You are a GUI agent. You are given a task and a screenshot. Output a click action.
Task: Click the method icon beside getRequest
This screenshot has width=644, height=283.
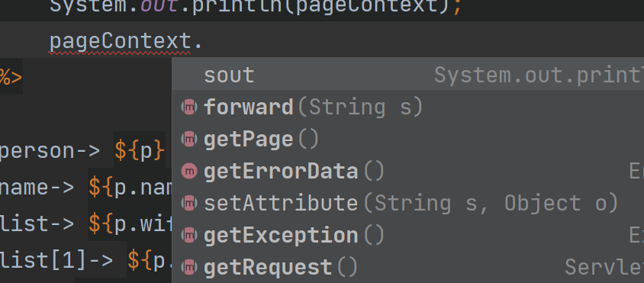tap(189, 268)
